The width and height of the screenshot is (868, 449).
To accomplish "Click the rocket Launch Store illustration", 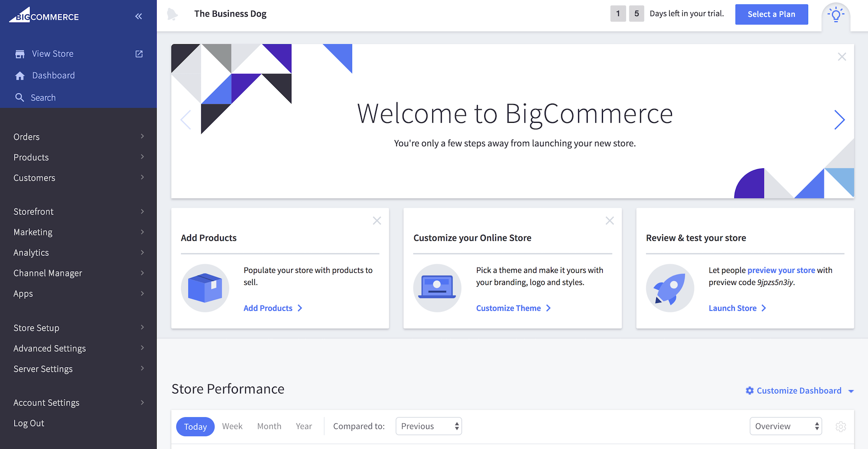I will click(670, 288).
